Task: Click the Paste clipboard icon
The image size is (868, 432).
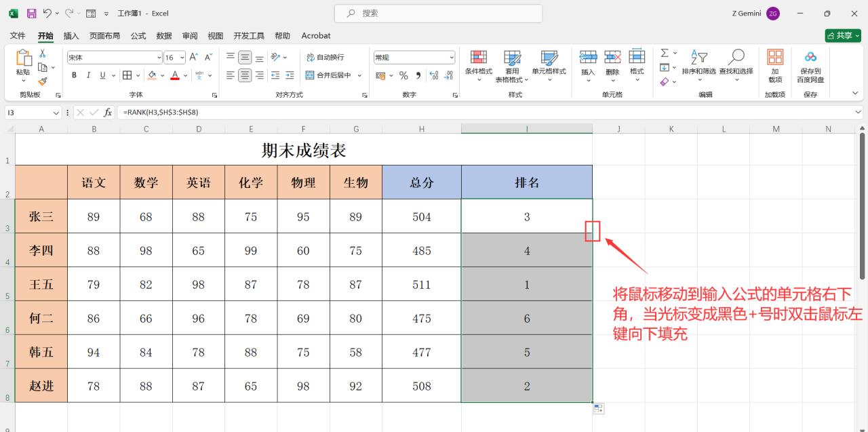Action: 23,59
